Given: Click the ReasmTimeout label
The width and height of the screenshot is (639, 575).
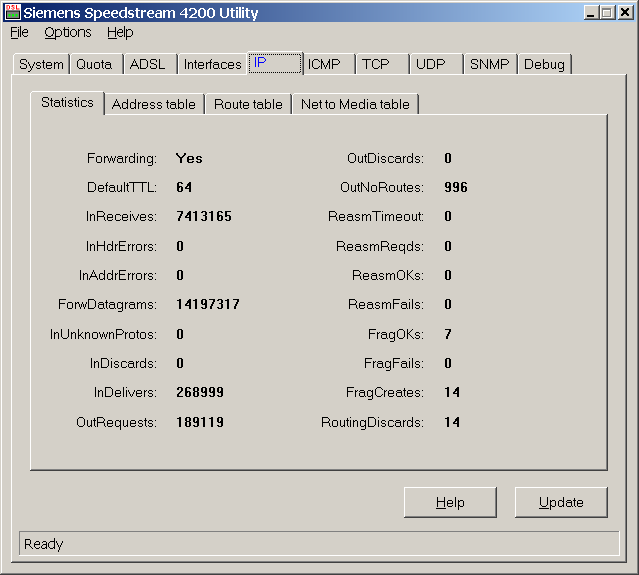Looking at the screenshot, I should click(376, 216).
